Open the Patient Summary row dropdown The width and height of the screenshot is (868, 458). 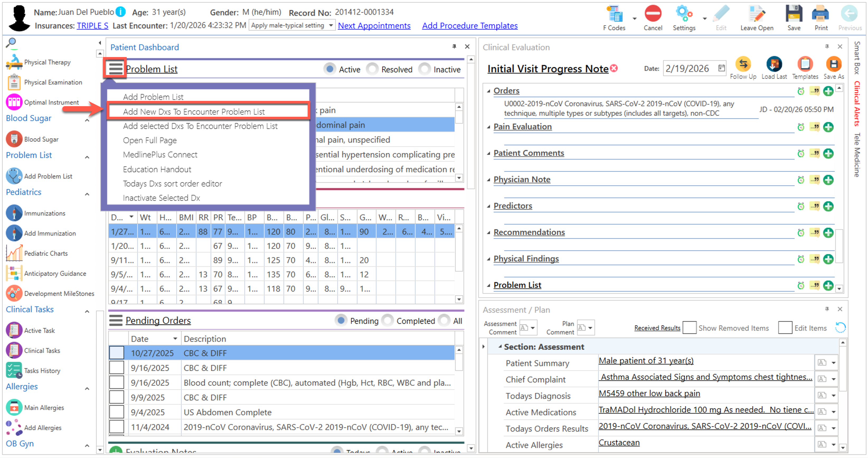coord(833,363)
